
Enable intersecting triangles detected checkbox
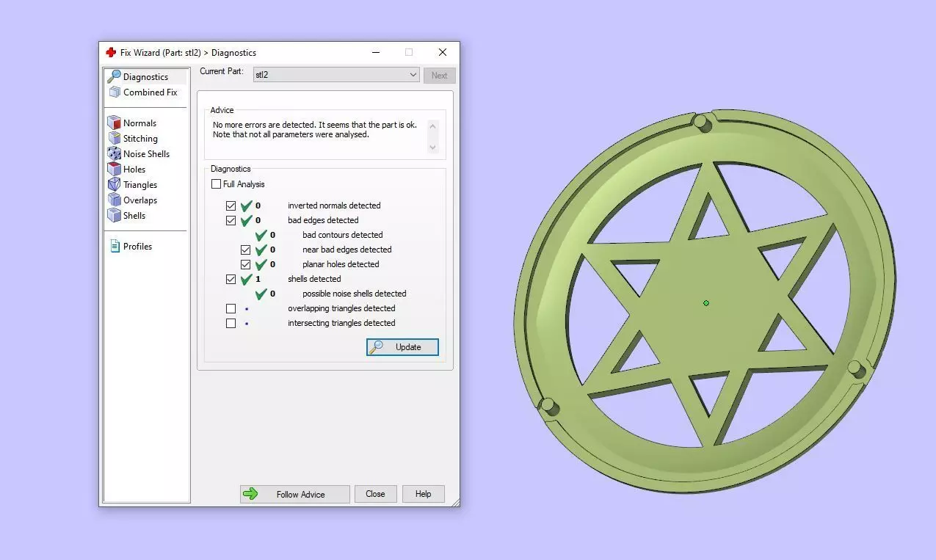(x=231, y=324)
